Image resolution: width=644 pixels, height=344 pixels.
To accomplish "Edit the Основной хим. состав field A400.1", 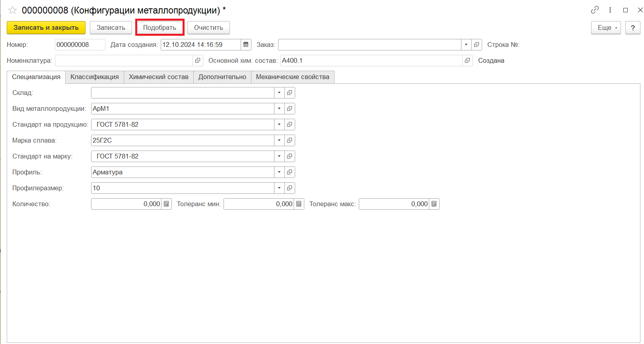I will coord(372,60).
